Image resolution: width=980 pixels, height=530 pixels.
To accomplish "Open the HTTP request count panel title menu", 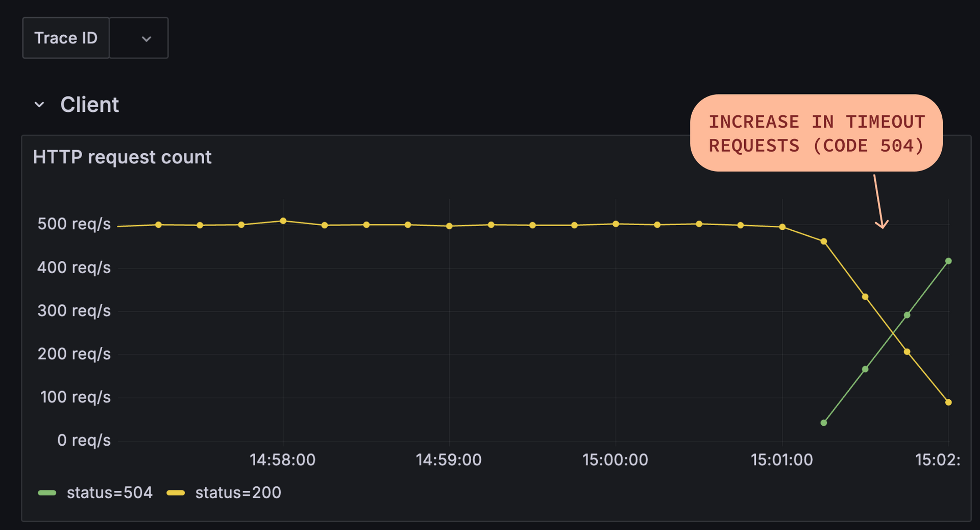I will pyautogui.click(x=122, y=157).
